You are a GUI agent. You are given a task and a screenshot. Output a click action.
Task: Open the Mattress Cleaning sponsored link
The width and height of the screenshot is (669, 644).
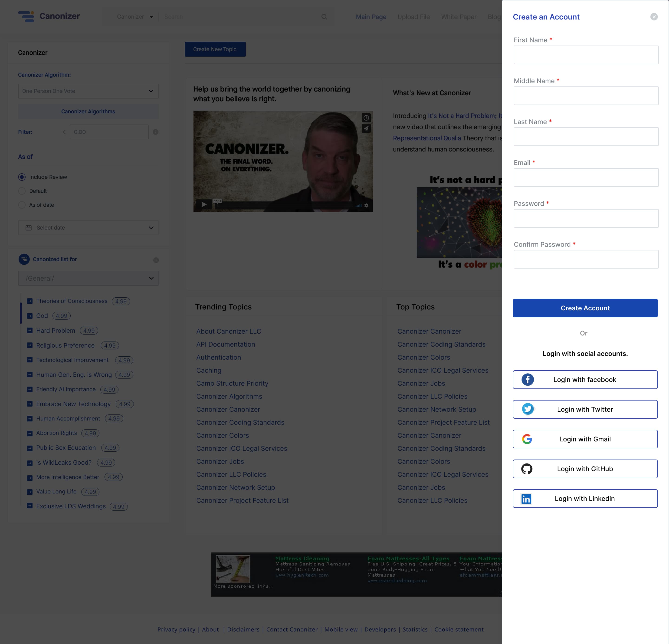point(302,558)
